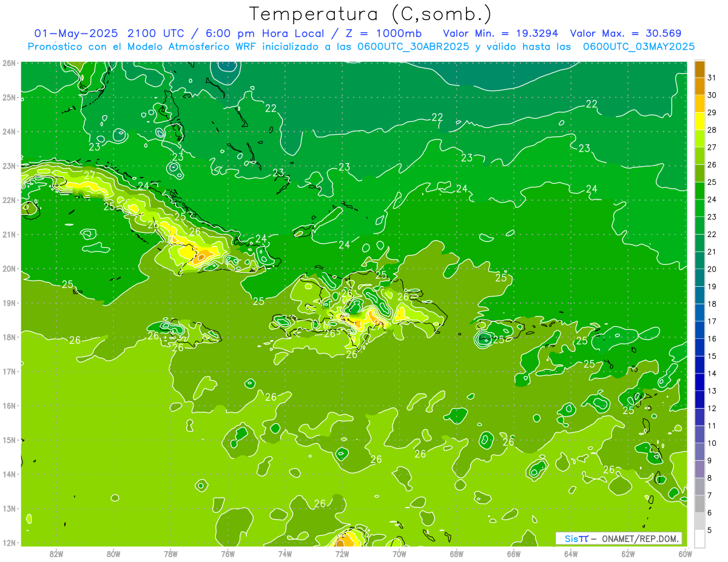
Task: Click the "60W" longitude label
Action: pyautogui.click(x=685, y=554)
